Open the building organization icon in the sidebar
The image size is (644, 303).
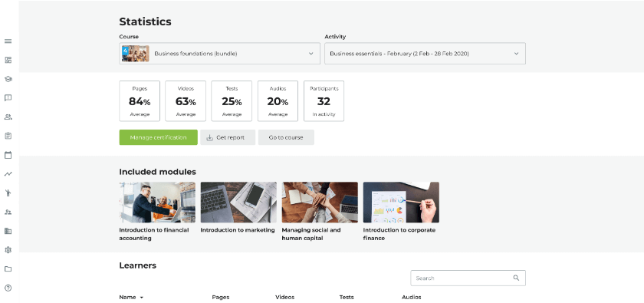[8, 231]
